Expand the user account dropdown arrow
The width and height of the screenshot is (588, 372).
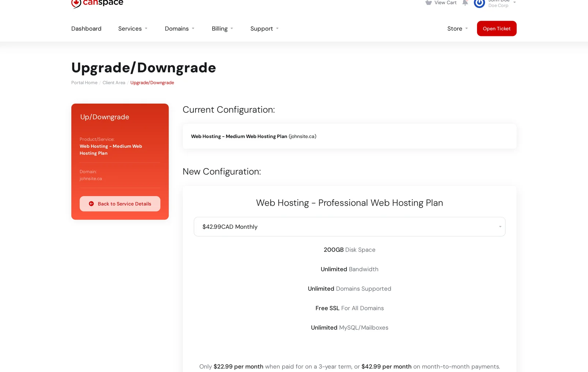514,3
